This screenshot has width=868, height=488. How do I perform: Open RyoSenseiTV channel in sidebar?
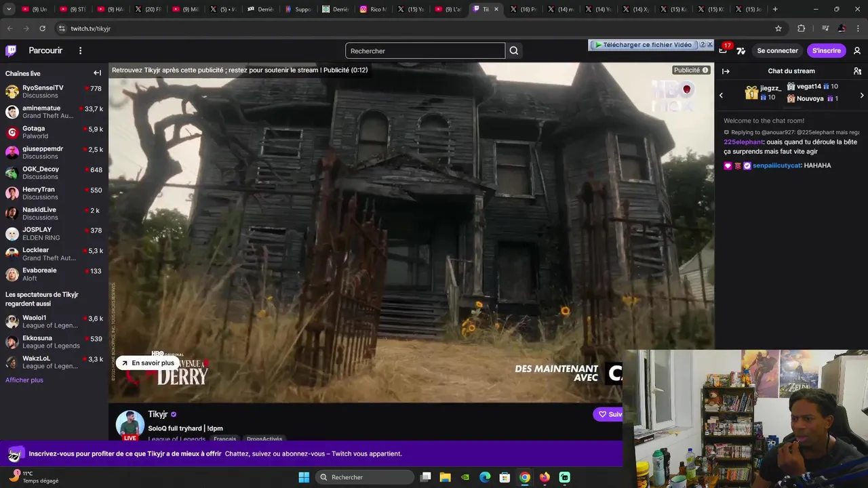(x=54, y=91)
